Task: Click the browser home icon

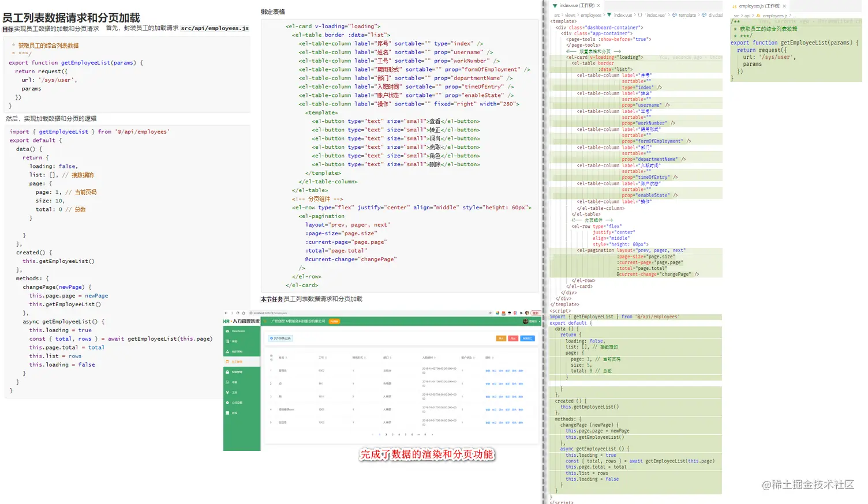Action: coord(244,313)
